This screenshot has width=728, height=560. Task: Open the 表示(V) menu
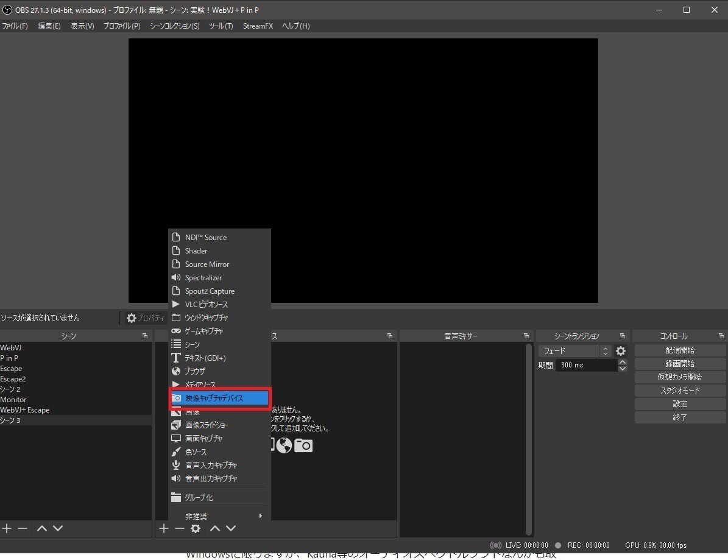tap(82, 26)
